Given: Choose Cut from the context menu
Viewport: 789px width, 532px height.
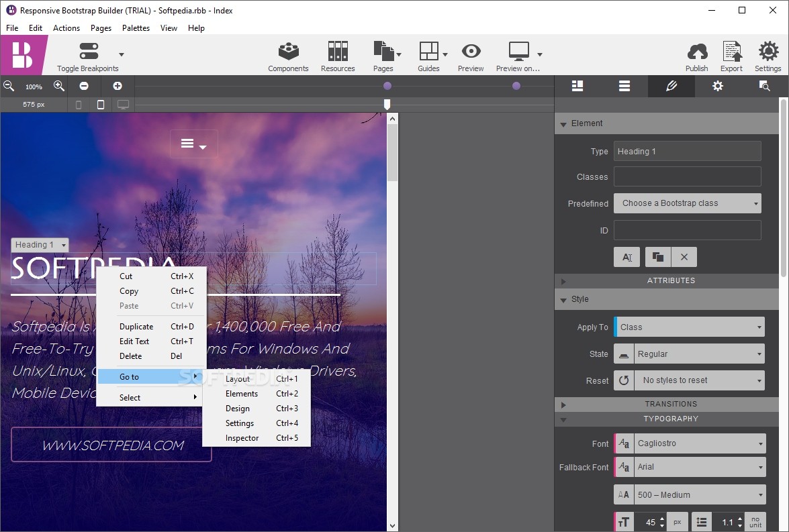Looking at the screenshot, I should (x=152, y=276).
